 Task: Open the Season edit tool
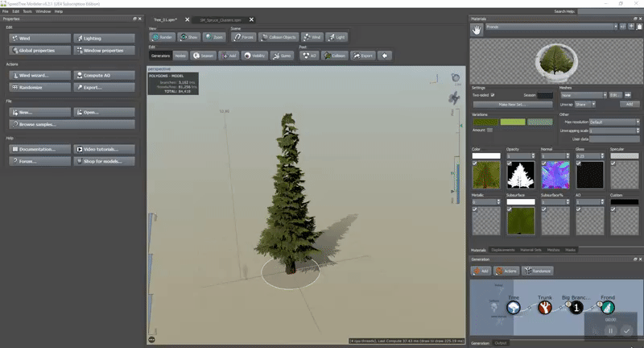[x=204, y=56]
